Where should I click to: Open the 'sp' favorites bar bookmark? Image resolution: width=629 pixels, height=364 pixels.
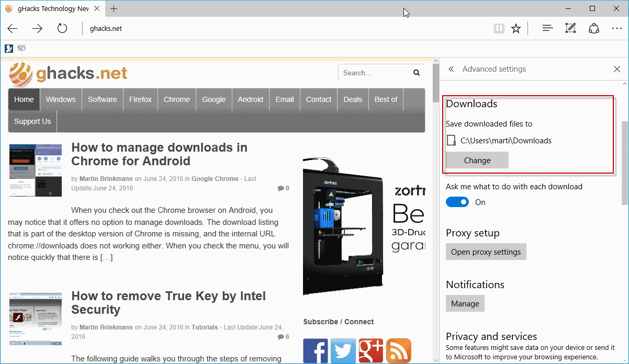21,48
